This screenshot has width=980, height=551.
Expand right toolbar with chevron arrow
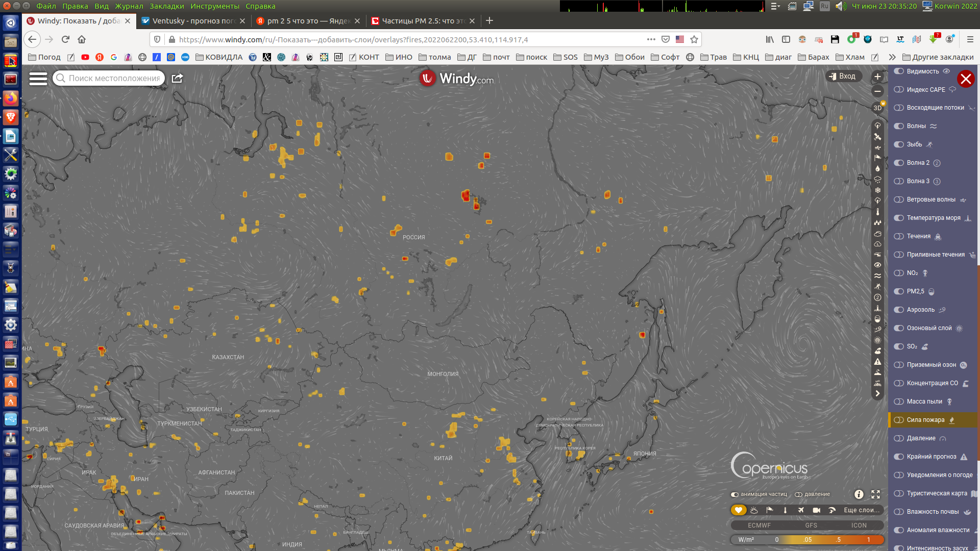[x=877, y=393]
